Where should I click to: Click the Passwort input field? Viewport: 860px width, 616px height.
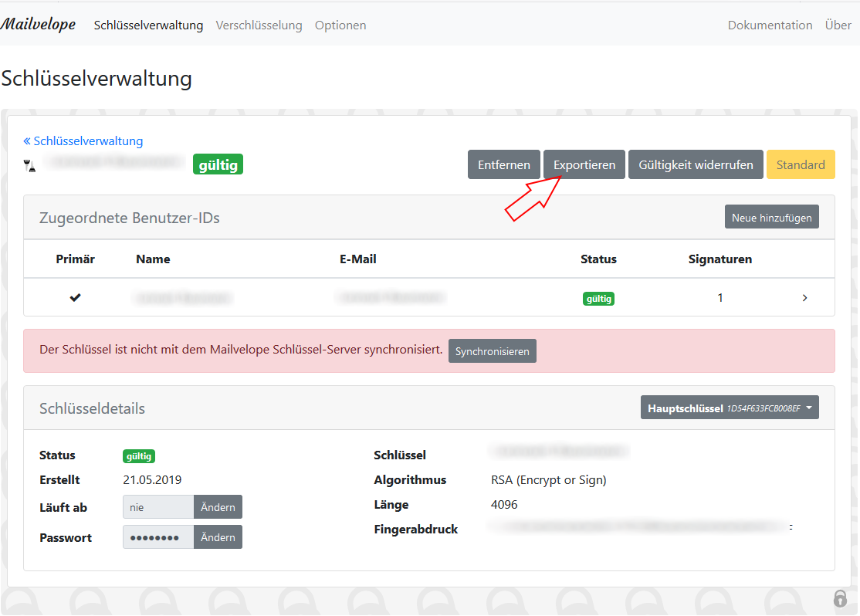(157, 536)
